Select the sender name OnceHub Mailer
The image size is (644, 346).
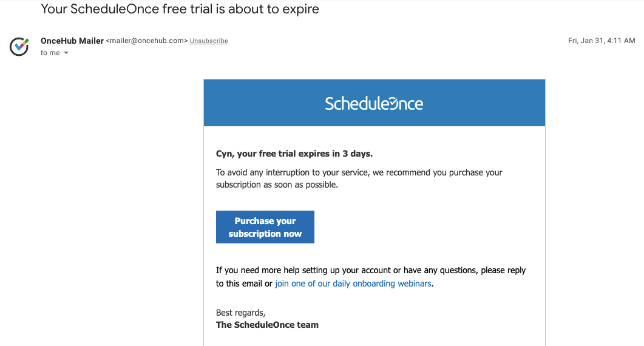click(x=72, y=41)
